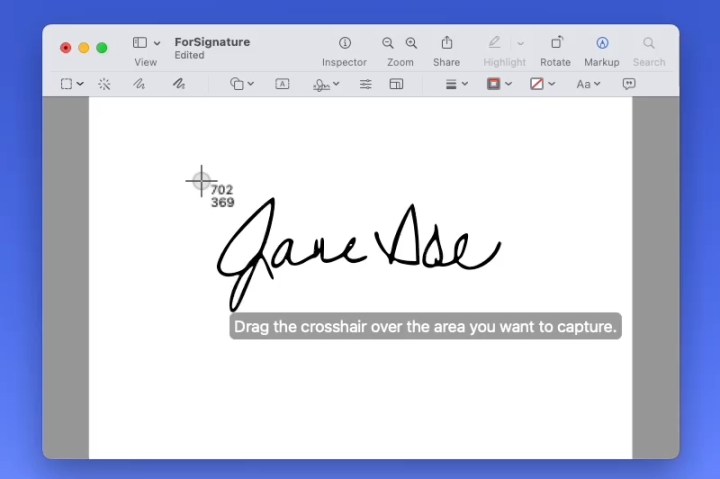Select the Sketch pen tool
The height and width of the screenshot is (479, 720).
(x=139, y=84)
